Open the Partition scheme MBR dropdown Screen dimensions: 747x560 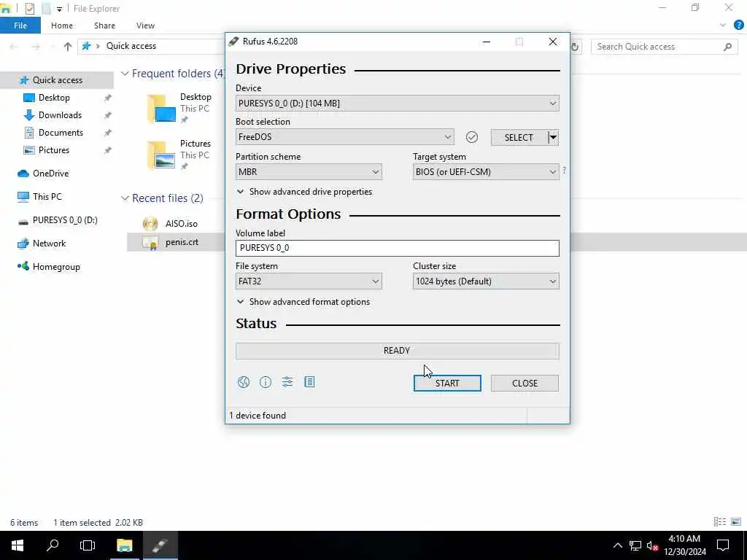click(x=309, y=172)
